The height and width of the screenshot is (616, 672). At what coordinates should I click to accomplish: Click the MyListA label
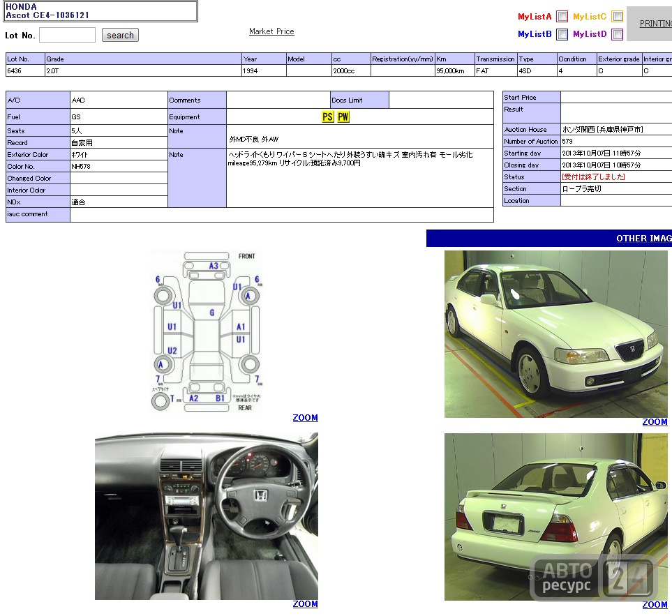coord(535,17)
